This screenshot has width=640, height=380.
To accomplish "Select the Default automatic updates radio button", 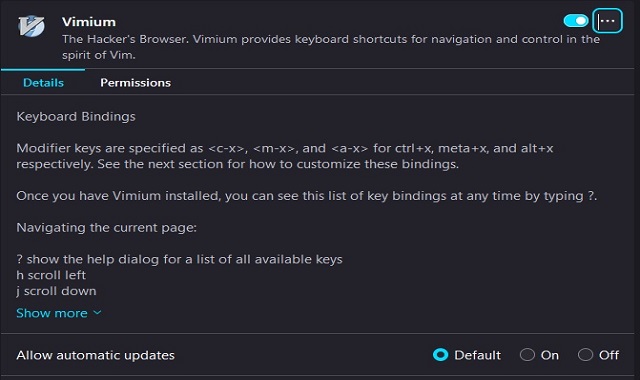I will pyautogui.click(x=440, y=355).
